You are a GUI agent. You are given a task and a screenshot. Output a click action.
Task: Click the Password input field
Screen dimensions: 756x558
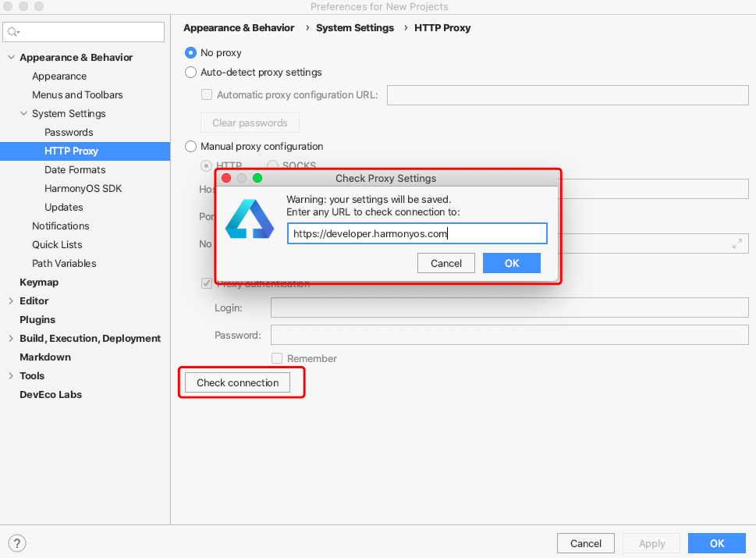tap(509, 335)
